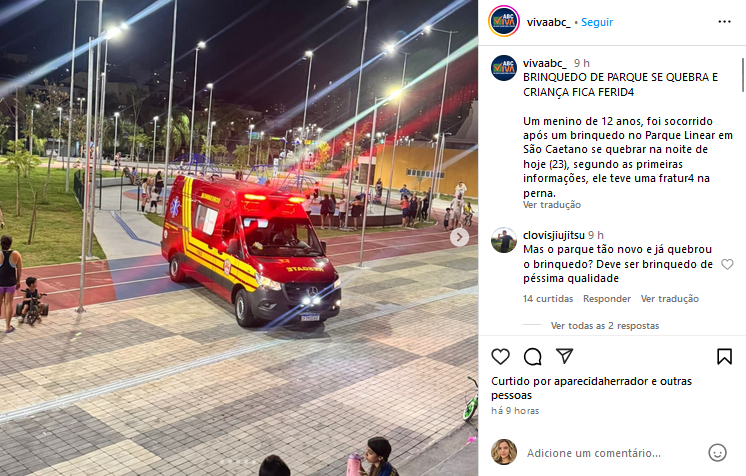This screenshot has height=476, width=746.
Task: Go to the next photo in carousel
Action: (459, 237)
